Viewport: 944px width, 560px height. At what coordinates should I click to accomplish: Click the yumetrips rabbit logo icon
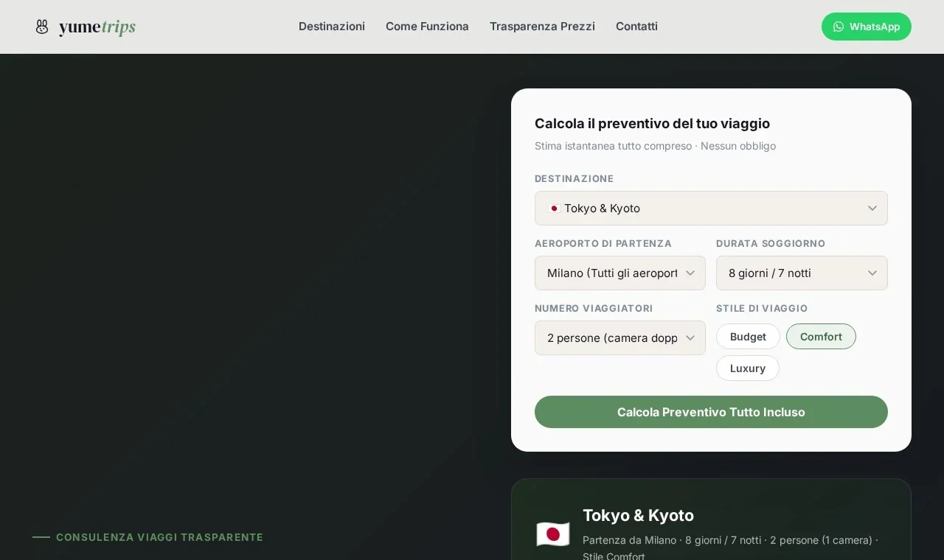(42, 27)
